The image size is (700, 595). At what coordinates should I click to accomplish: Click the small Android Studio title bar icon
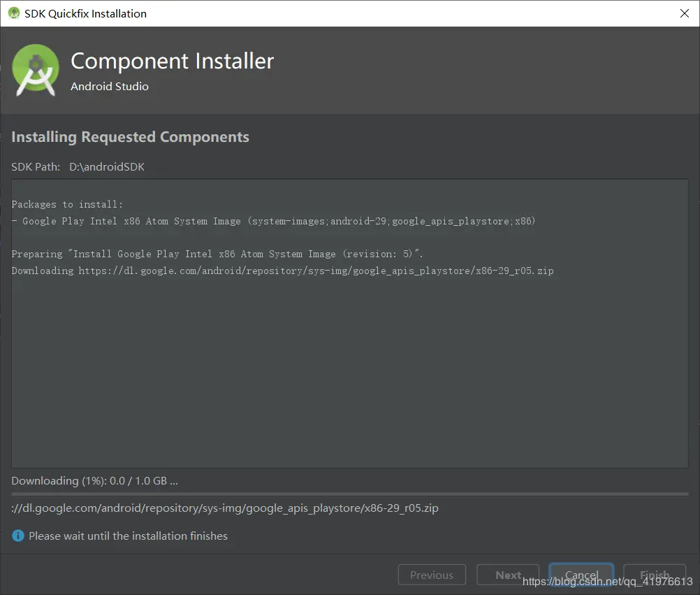pos(14,13)
